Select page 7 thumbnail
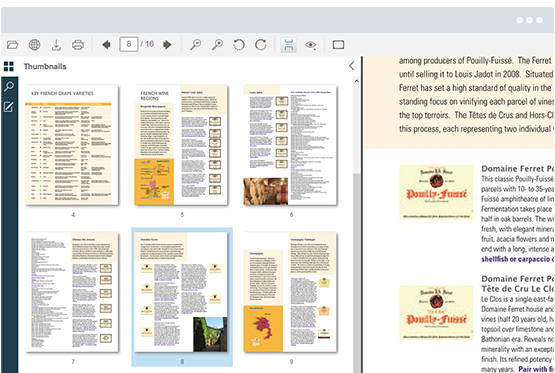The width and height of the screenshot is (555, 373). click(x=72, y=292)
